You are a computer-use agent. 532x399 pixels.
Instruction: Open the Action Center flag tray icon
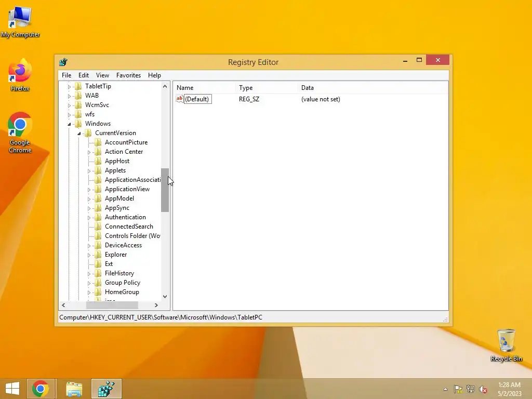(458, 389)
